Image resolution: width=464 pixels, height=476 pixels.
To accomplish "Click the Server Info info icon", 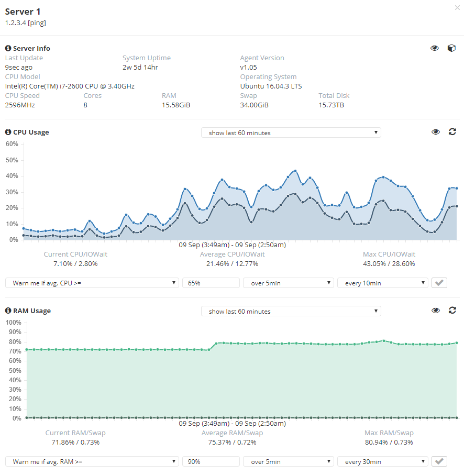I will pyautogui.click(x=8, y=48).
